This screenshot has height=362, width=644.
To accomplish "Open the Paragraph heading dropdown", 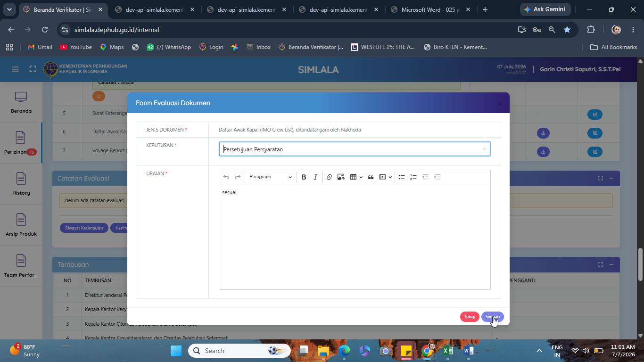I will [x=270, y=177].
